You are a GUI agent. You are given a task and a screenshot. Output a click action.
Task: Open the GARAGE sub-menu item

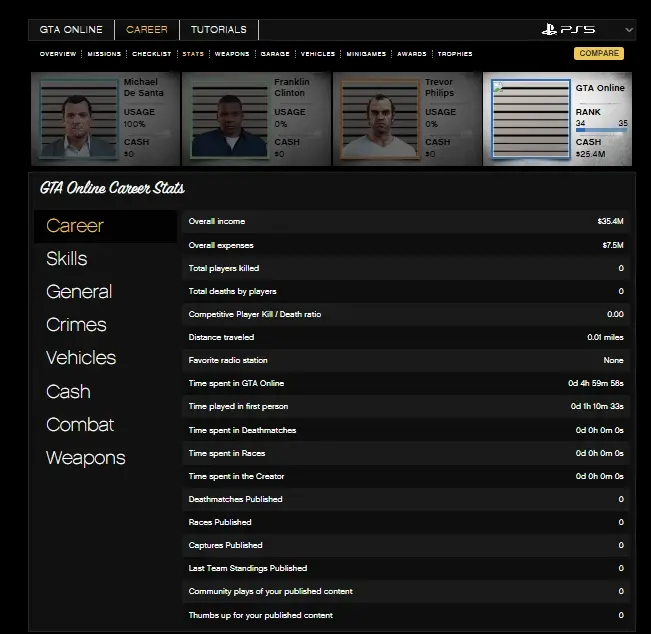(x=275, y=54)
